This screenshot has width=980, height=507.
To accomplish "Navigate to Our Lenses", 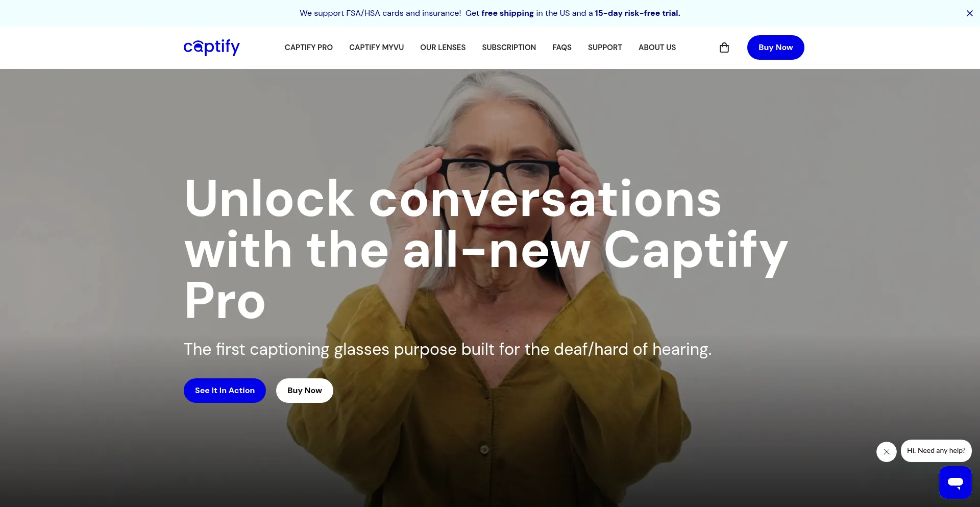I will (x=443, y=47).
